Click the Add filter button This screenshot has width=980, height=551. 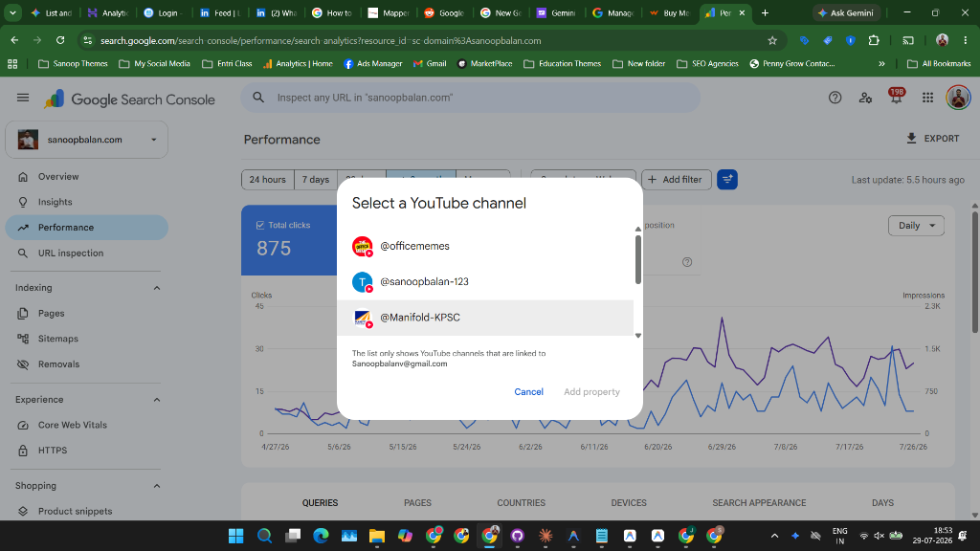point(676,179)
